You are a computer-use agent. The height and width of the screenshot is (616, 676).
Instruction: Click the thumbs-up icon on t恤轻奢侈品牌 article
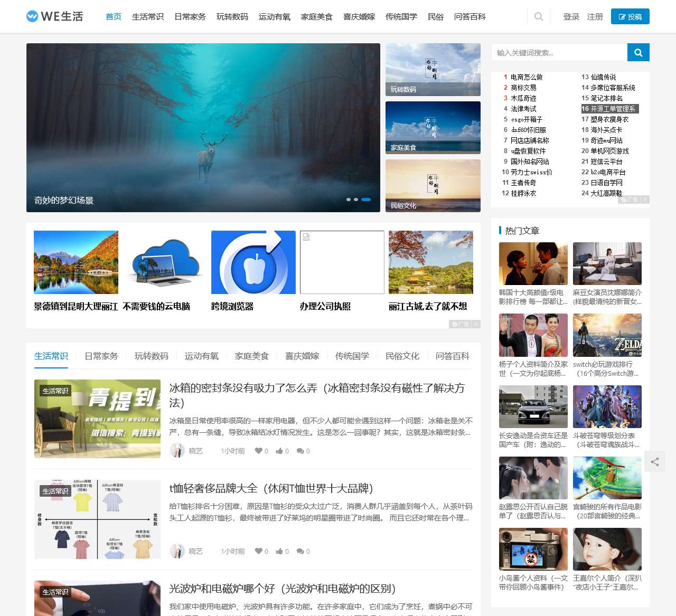pos(279,551)
